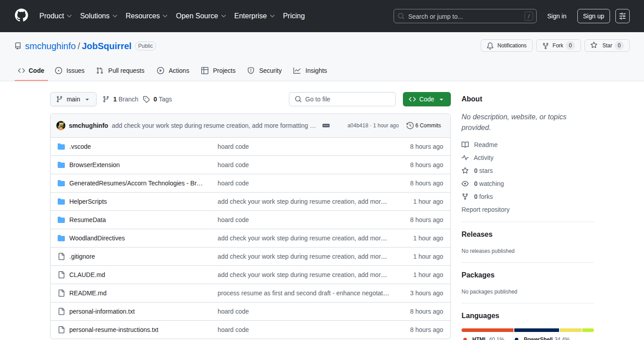
Task: View the 6 Commits history
Action: (424, 126)
